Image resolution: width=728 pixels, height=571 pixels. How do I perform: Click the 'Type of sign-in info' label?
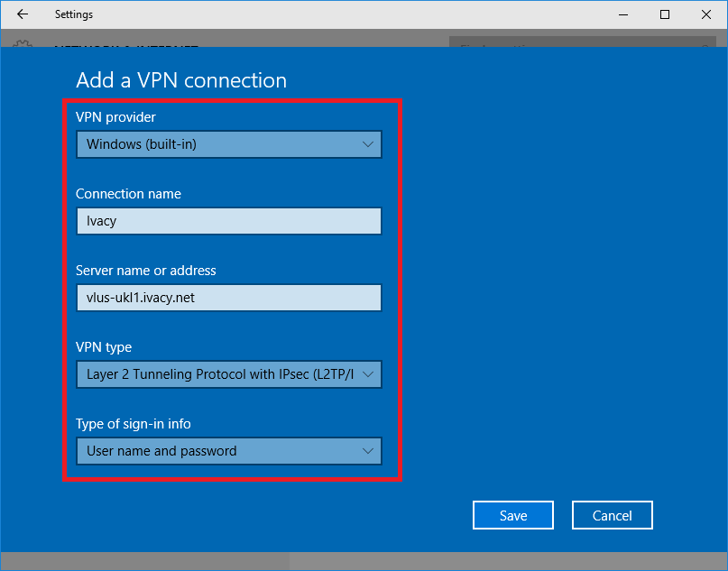134,424
